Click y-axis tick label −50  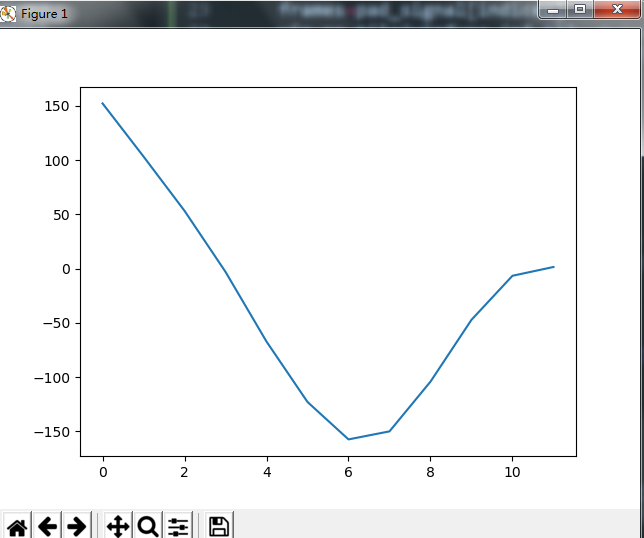tap(56, 324)
